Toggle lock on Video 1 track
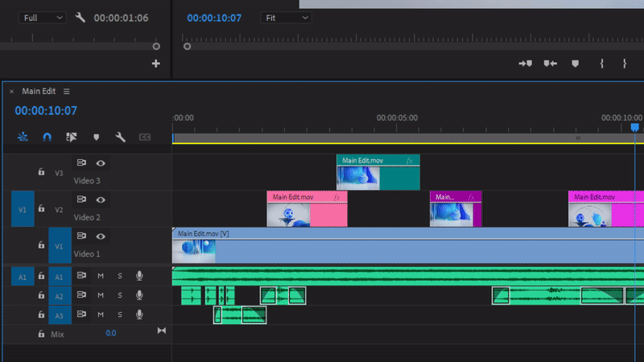The height and width of the screenshot is (362, 644). (41, 245)
